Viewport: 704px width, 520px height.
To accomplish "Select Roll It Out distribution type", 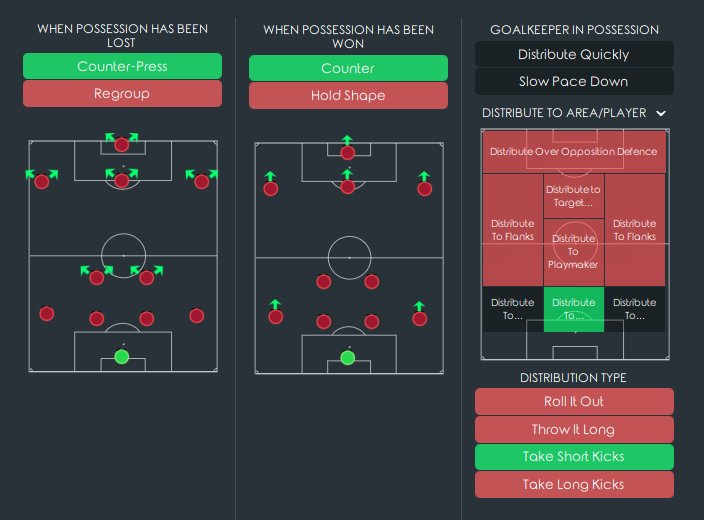I will pos(574,401).
